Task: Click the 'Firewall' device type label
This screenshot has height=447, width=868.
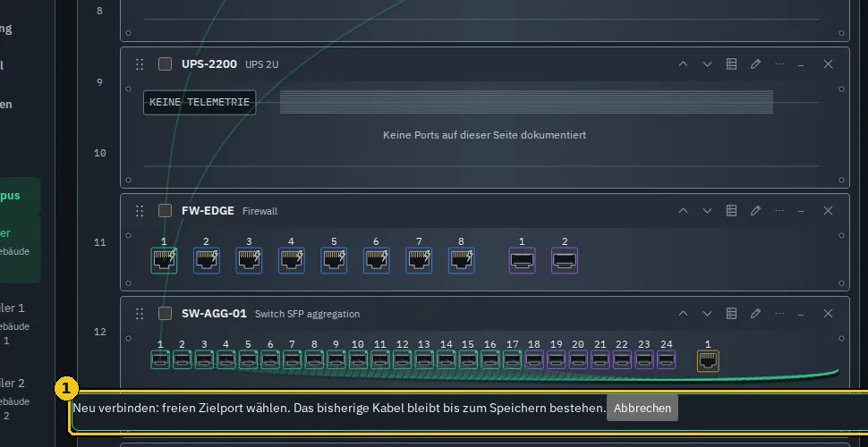Action: click(x=260, y=211)
